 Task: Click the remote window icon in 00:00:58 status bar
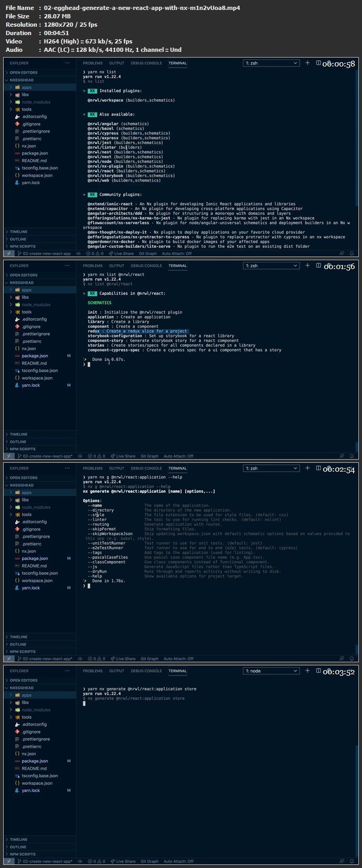pos(9,253)
